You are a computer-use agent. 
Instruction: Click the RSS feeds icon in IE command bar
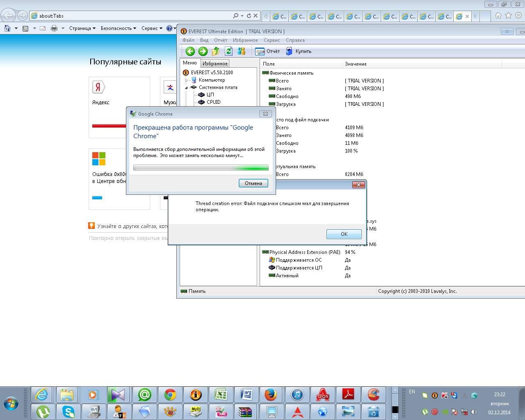(25, 28)
